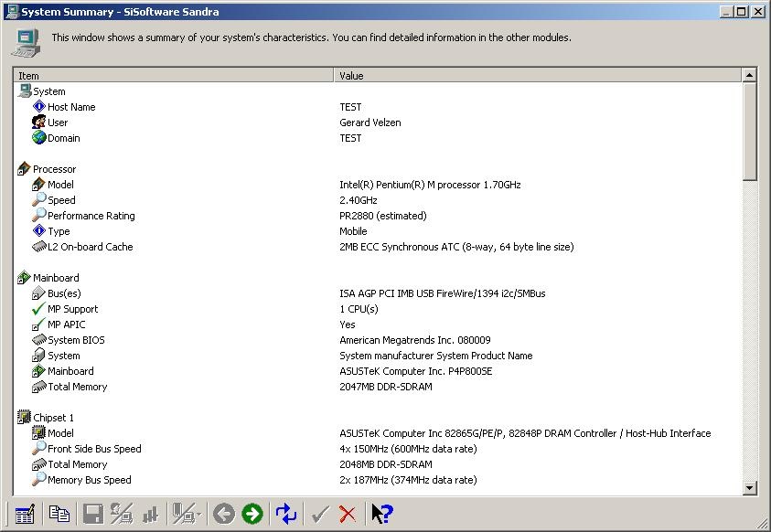Click the scrollbar down arrow
Image resolution: width=771 pixels, height=532 pixels.
[749, 487]
